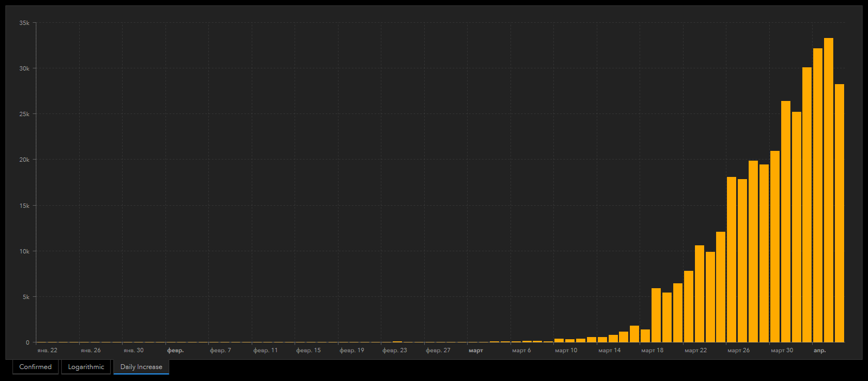Switch to the Confirmed tab
Viewport: 868px width, 381px height.
[35, 367]
